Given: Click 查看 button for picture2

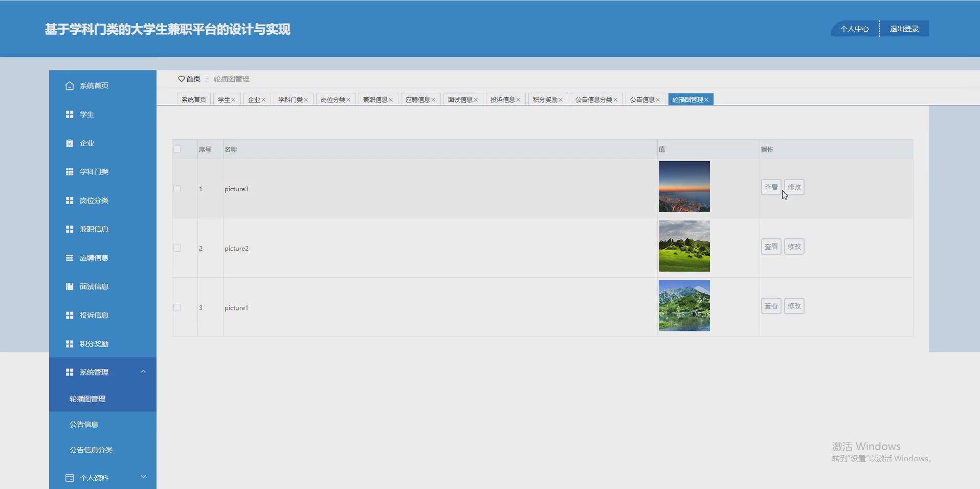Looking at the screenshot, I should 771,247.
